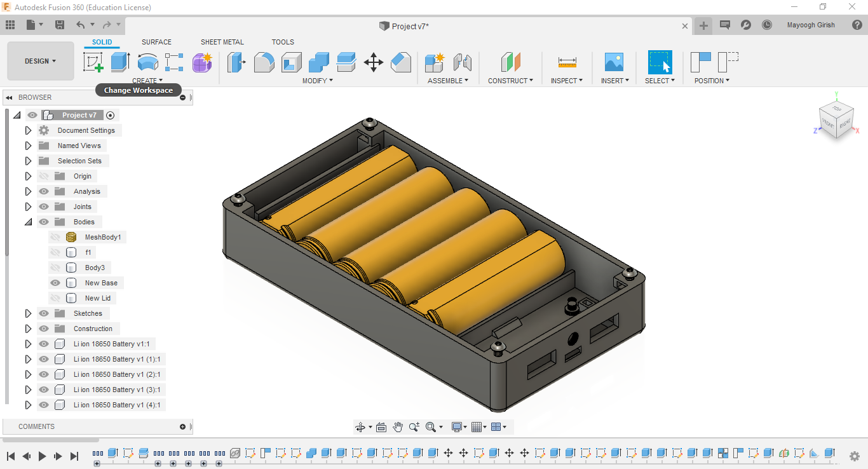Toggle visibility of Body3
The height and width of the screenshot is (469, 868).
pos(55,268)
